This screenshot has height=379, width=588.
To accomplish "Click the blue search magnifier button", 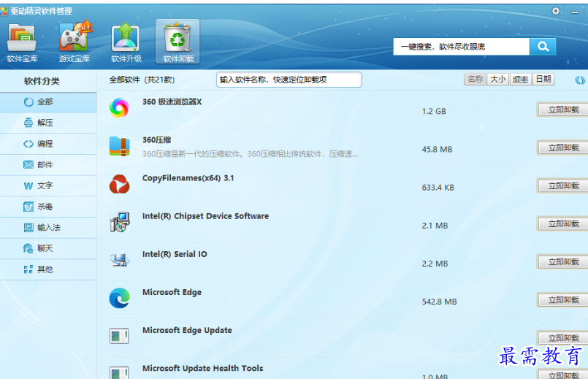I will coord(543,47).
